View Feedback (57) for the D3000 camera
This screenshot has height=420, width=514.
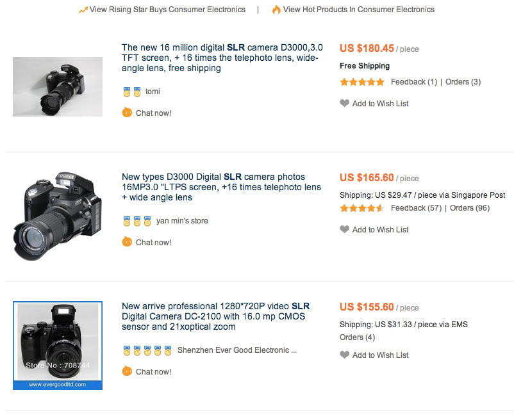click(x=413, y=208)
